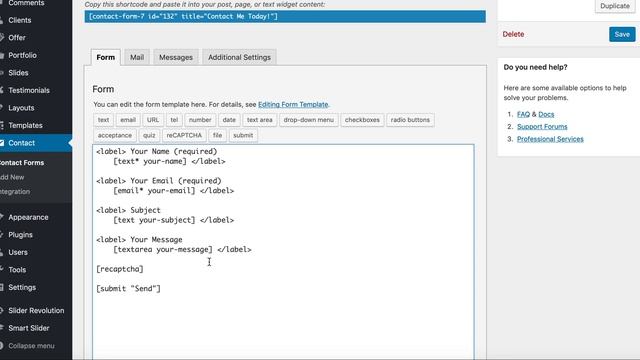This screenshot has height=360, width=640.
Task: Insert a date tag
Action: (229, 120)
